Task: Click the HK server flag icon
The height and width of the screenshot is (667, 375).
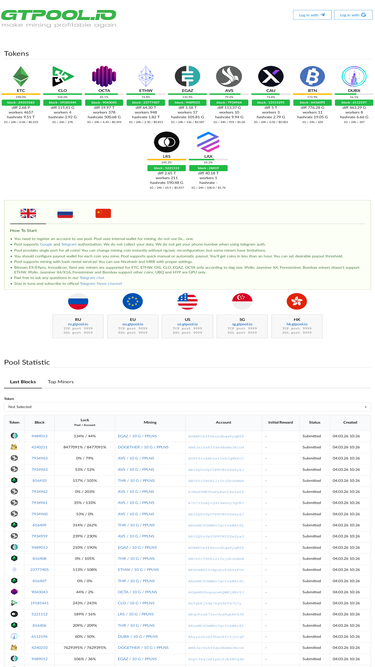Action: coord(297,301)
